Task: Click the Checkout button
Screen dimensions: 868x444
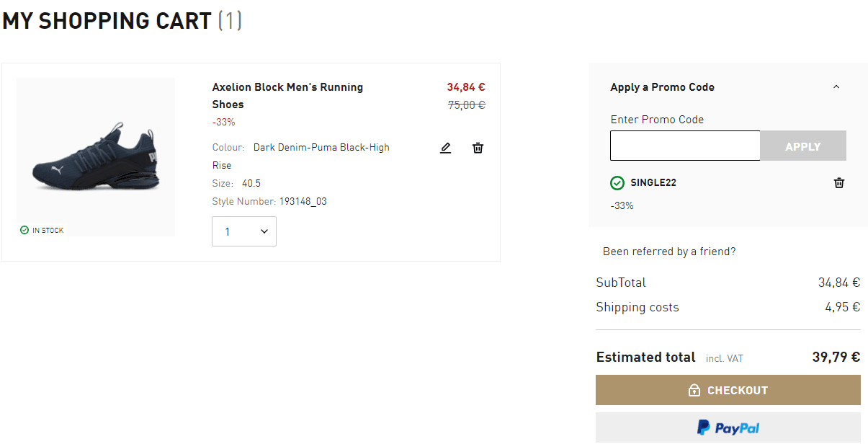Action: point(728,390)
